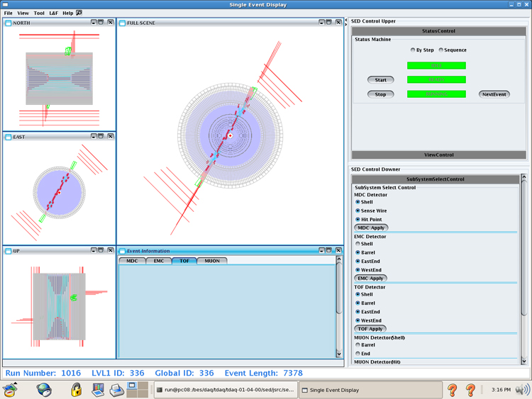Screen dimensions: 532x399
Task: Click the NORTH view frame icon
Action: (9, 23)
